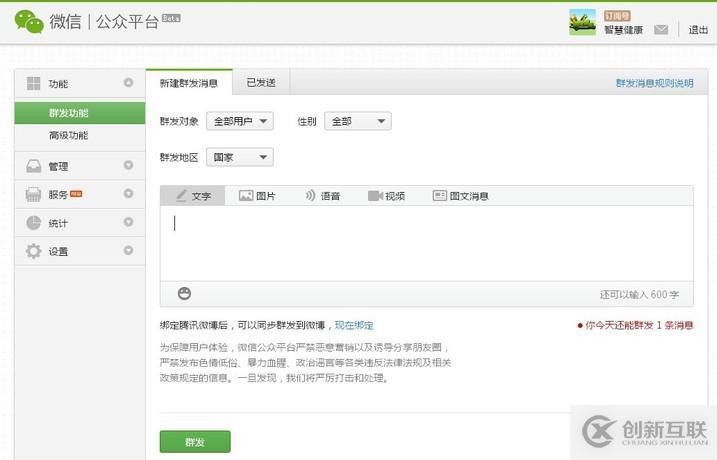Select the 图文消息 rich article type
The width and height of the screenshot is (717, 460).
pyautogui.click(x=460, y=196)
